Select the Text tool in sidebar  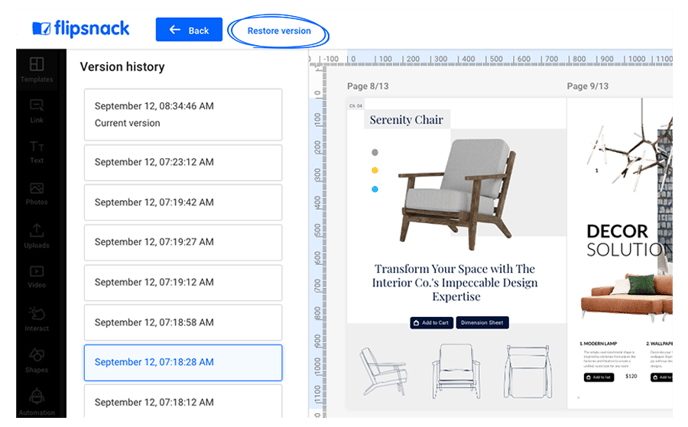click(x=37, y=152)
